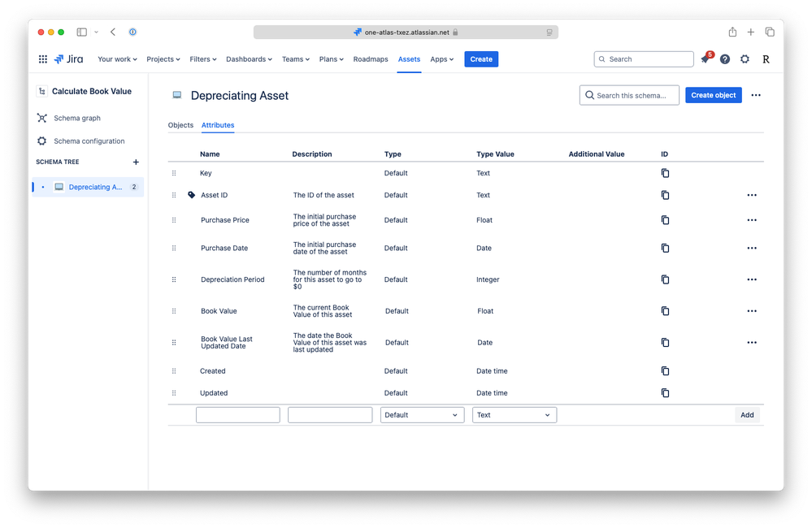Copy ID of Key attribute

coord(666,173)
